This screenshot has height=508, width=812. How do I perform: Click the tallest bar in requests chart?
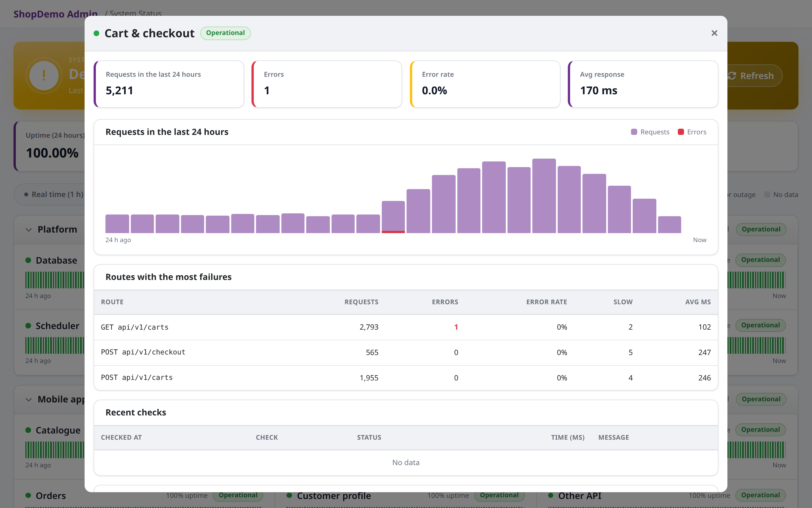tap(544, 196)
